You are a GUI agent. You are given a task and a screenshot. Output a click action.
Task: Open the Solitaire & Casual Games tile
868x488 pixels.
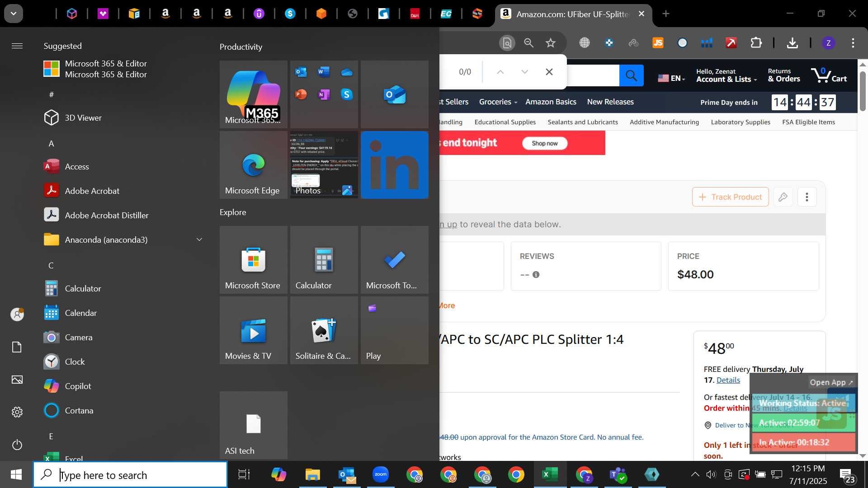pyautogui.click(x=324, y=330)
